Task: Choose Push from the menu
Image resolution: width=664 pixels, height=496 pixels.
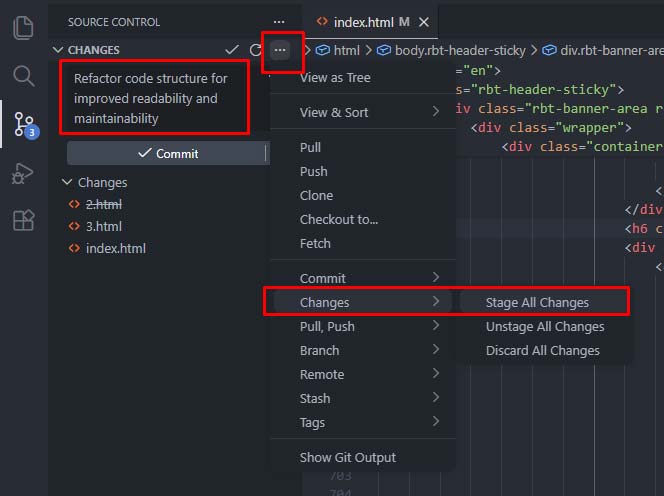Action: 363,172
